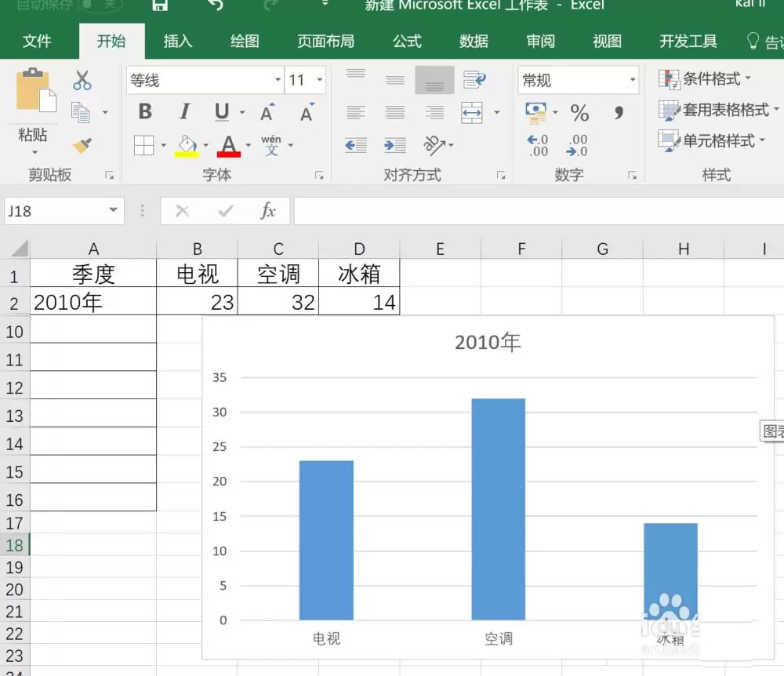Image resolution: width=784 pixels, height=676 pixels.
Task: Increase font size with larger A
Action: (267, 112)
